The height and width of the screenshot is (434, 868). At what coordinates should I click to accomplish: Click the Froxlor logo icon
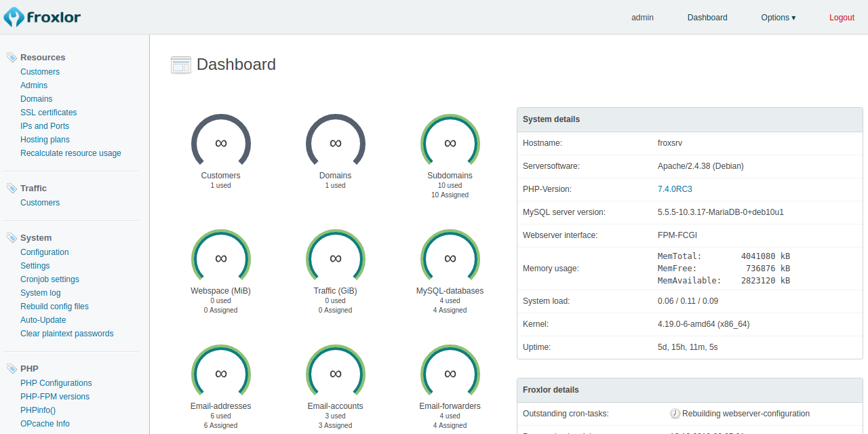tap(14, 17)
